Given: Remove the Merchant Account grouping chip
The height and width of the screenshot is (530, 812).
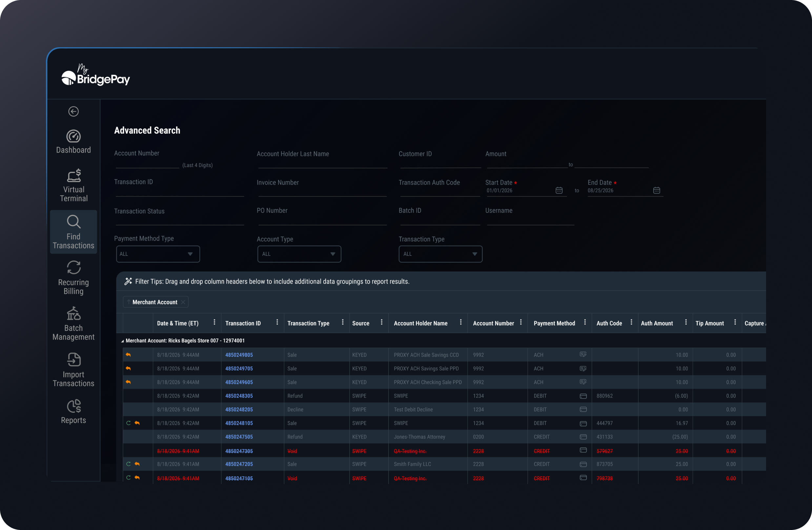Looking at the screenshot, I should [183, 302].
